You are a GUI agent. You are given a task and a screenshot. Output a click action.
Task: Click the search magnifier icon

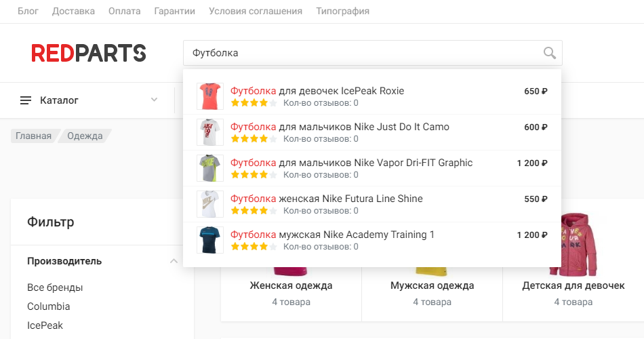click(550, 53)
